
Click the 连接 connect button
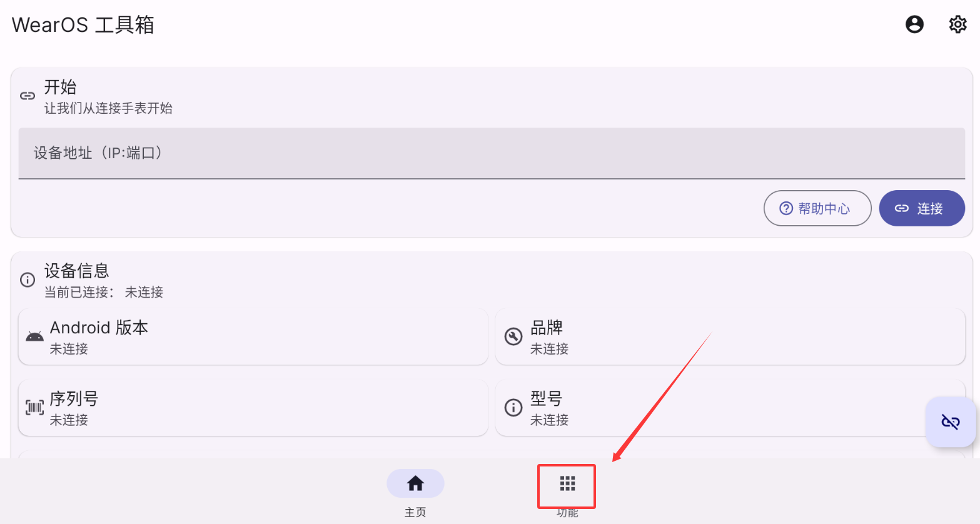point(922,208)
